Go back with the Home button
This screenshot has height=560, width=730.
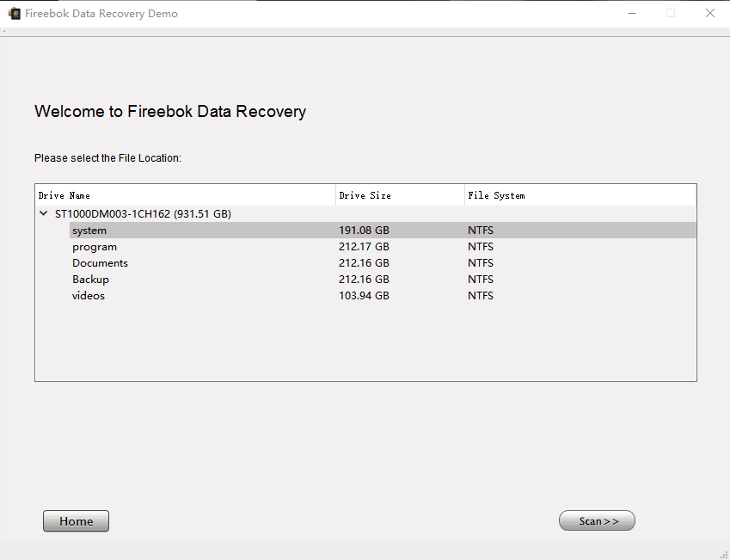76,521
